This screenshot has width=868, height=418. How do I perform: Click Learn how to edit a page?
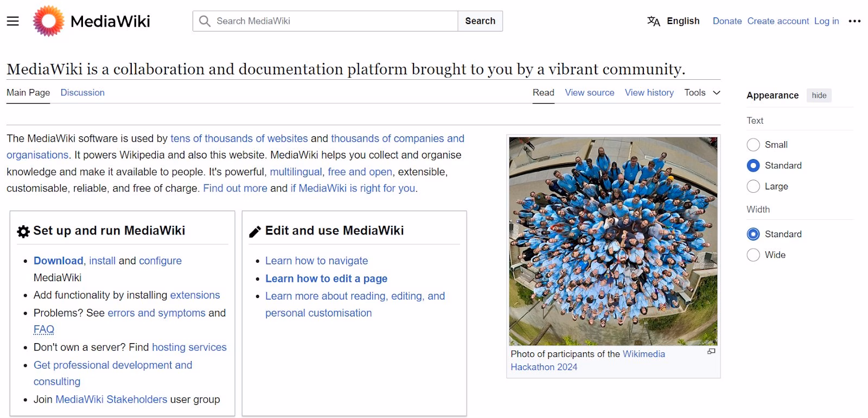(x=326, y=278)
